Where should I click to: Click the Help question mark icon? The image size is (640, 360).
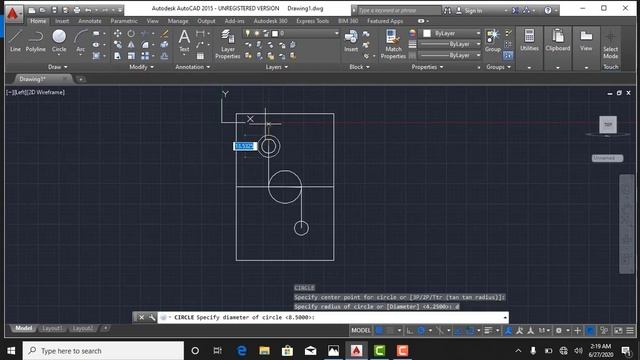click(548, 10)
